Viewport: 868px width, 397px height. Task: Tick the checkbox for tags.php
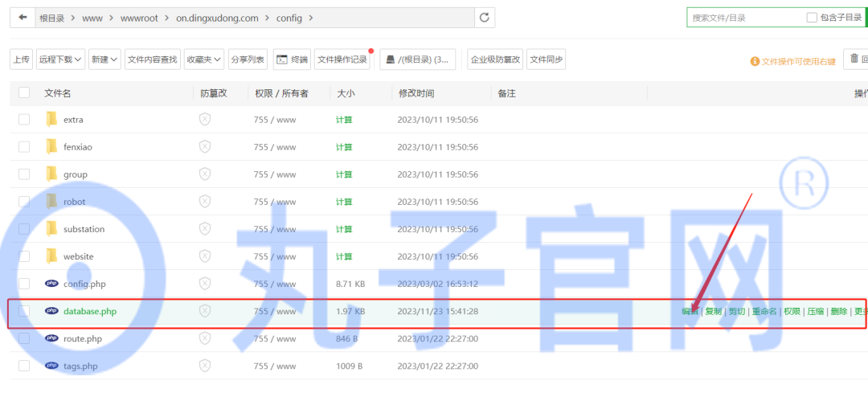pyautogui.click(x=24, y=366)
